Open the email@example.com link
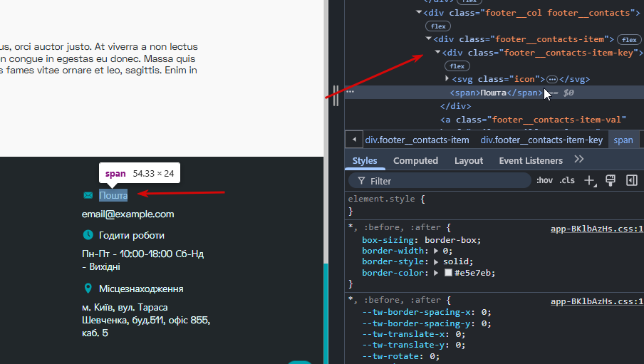The height and width of the screenshot is (364, 644). [128, 214]
